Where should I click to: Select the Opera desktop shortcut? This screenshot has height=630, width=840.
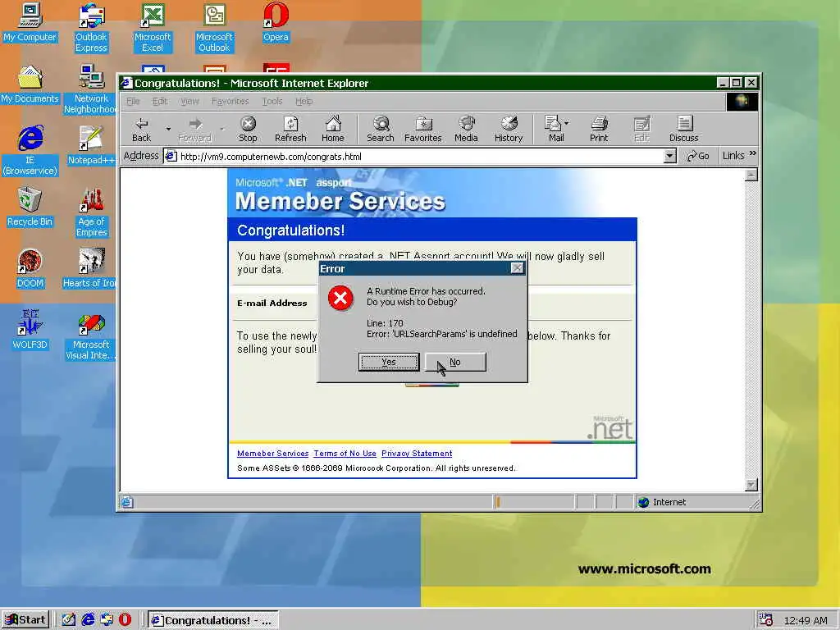(x=276, y=22)
